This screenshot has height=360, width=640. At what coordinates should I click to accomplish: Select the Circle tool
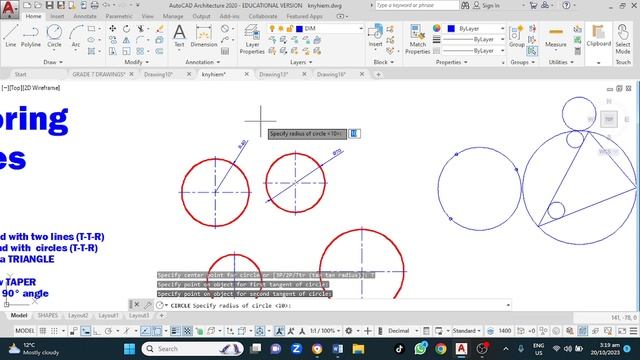(54, 36)
